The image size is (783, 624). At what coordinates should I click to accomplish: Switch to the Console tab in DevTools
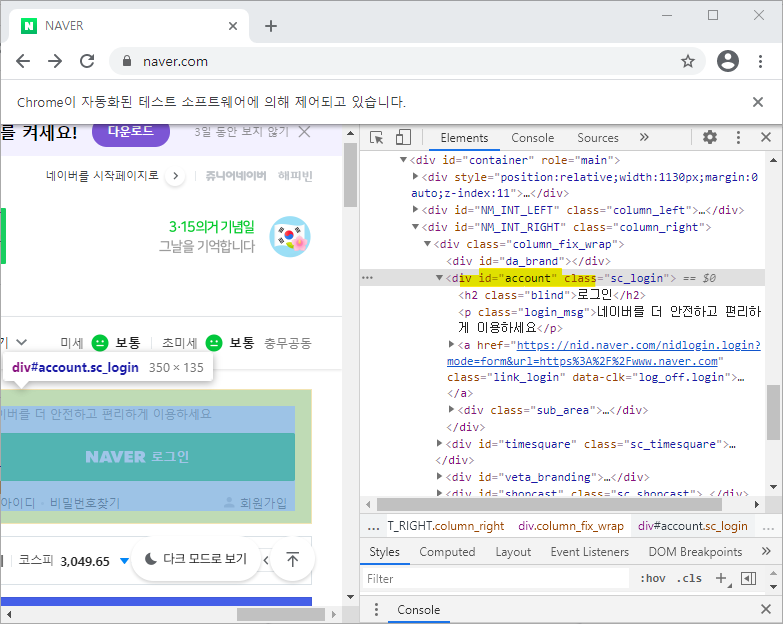532,138
